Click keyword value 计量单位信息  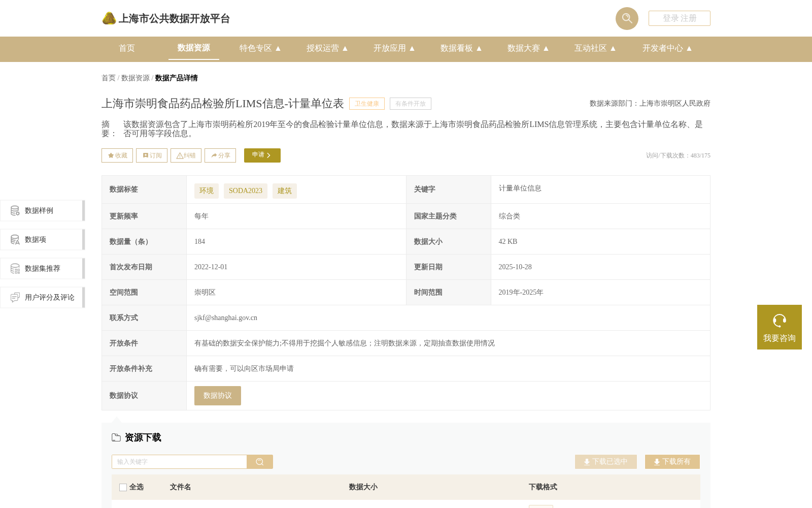coord(520,188)
